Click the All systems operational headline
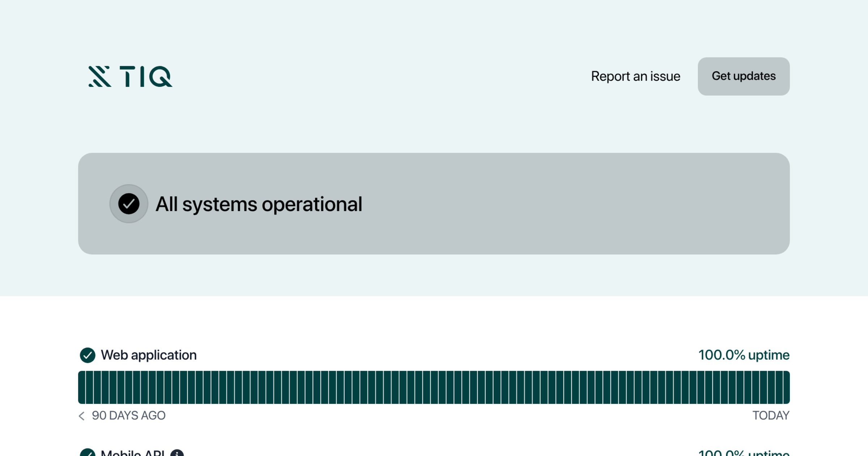The width and height of the screenshot is (868, 456). (259, 204)
